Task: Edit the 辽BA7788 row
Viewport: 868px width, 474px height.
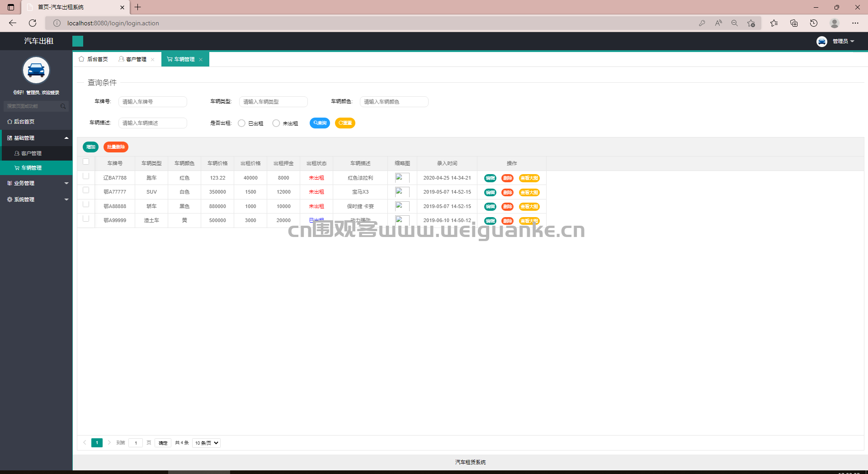Action: pos(490,178)
